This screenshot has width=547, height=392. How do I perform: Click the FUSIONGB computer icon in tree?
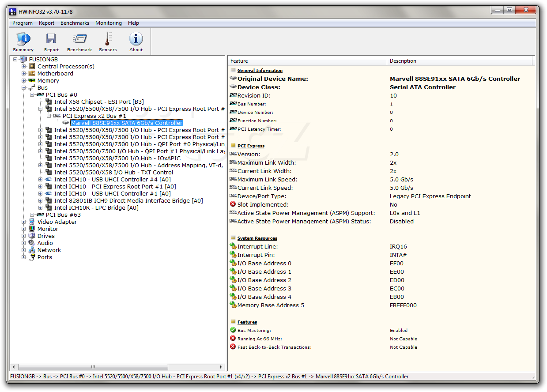pyautogui.click(x=24, y=60)
